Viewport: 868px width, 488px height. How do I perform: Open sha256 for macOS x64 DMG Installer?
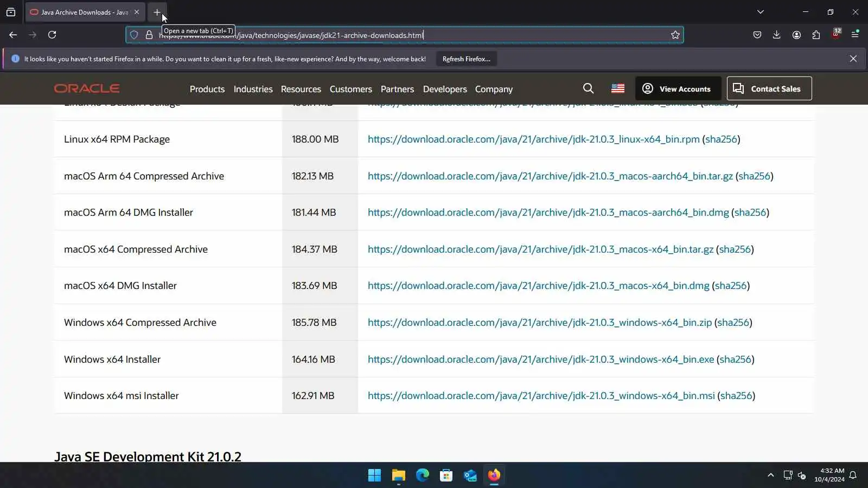pyautogui.click(x=731, y=286)
